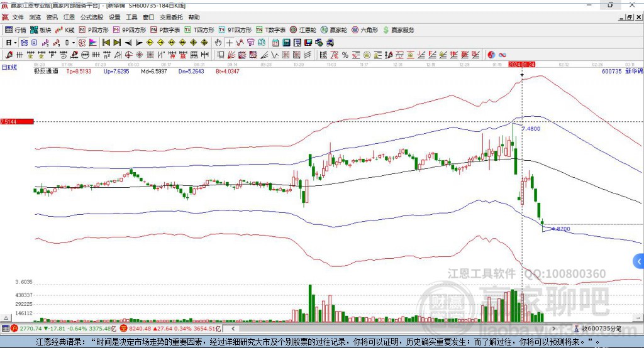Select the hand pan tool
The width and height of the screenshot is (644, 348).
click(218, 43)
